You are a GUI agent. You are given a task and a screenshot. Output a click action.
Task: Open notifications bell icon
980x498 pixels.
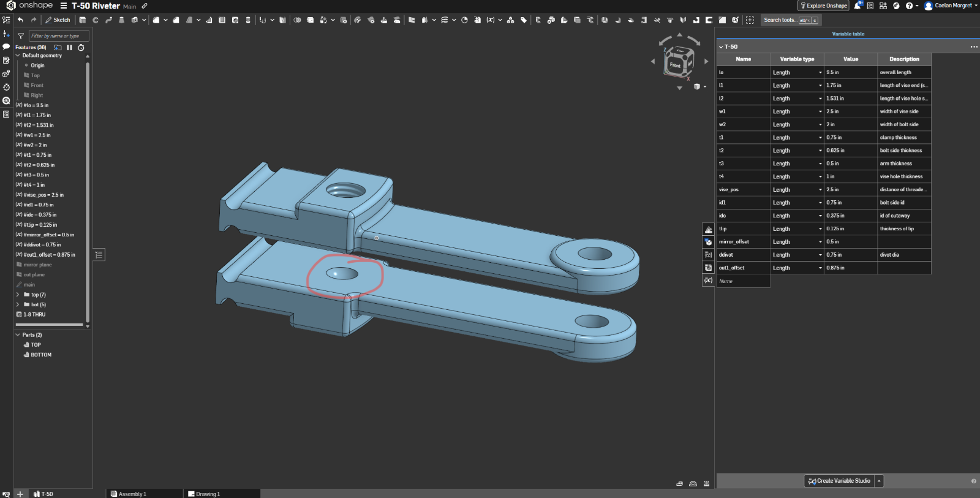pyautogui.click(x=858, y=6)
